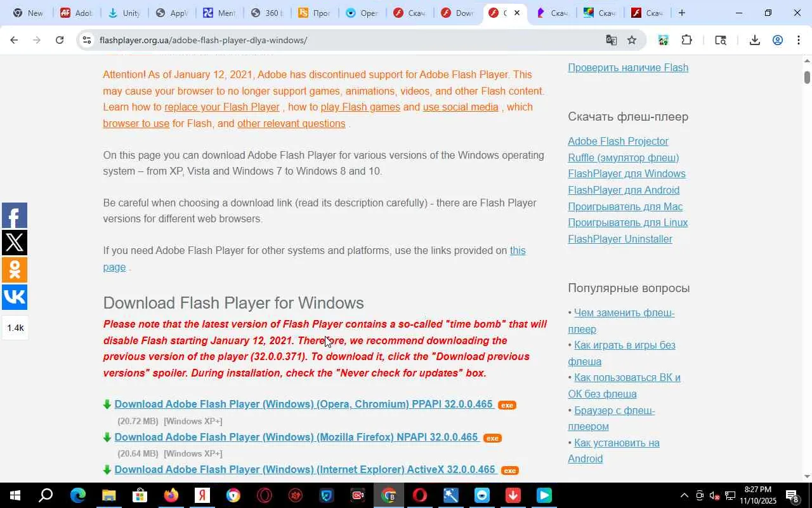Share the page on X (Twitter)
The height and width of the screenshot is (508, 812).
coord(14,243)
